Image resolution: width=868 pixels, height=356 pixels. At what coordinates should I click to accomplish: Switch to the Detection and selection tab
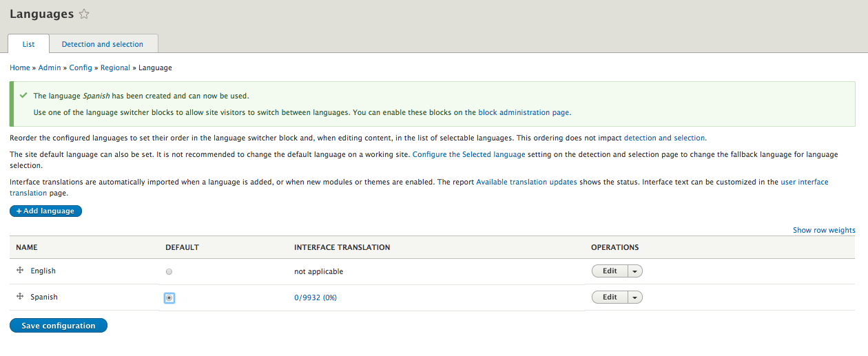pyautogui.click(x=103, y=44)
